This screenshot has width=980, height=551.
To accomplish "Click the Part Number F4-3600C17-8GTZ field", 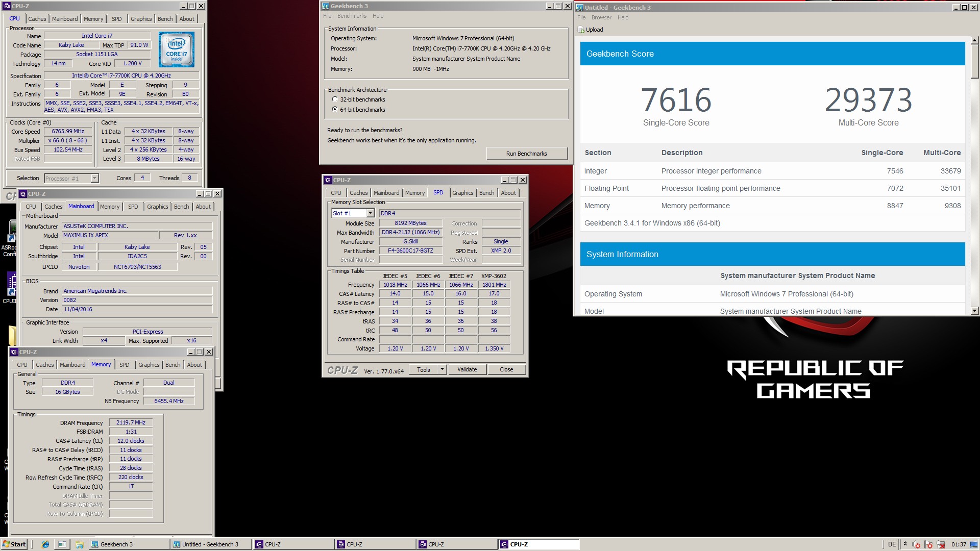I will 410,251.
